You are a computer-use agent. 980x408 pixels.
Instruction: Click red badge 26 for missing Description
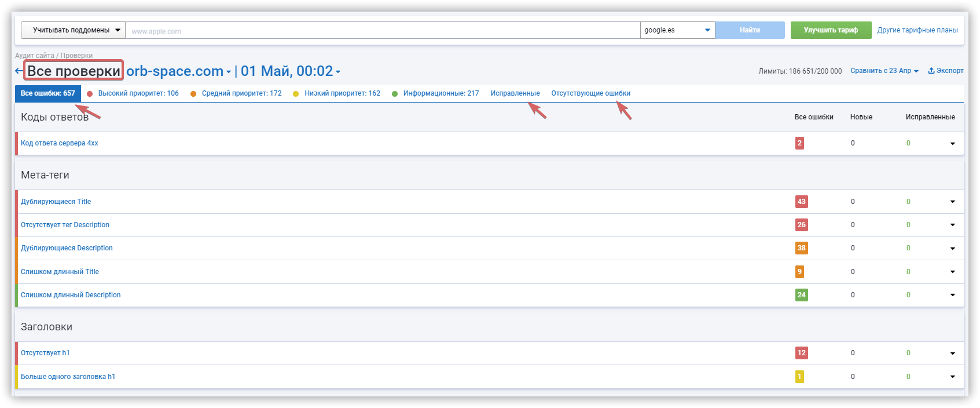pyautogui.click(x=801, y=225)
